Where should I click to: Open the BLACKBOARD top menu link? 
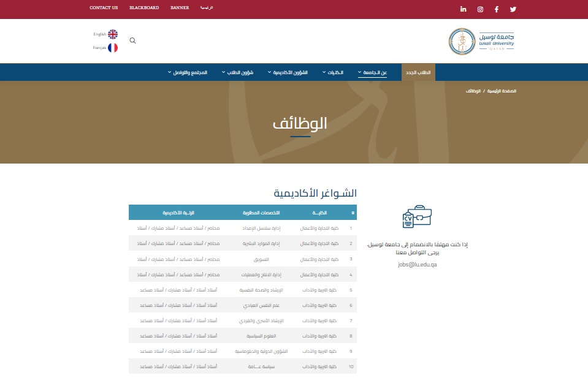(144, 8)
